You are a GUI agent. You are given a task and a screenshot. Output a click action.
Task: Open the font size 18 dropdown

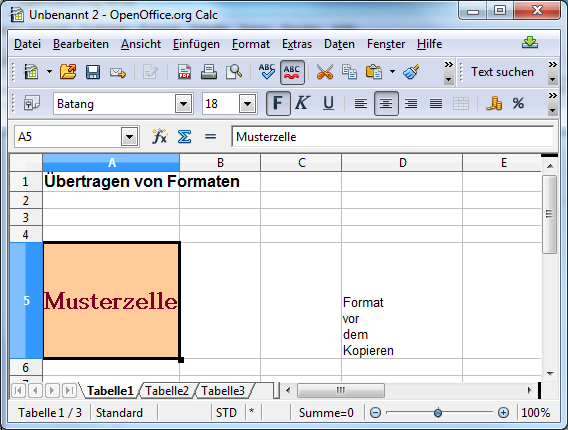click(247, 104)
